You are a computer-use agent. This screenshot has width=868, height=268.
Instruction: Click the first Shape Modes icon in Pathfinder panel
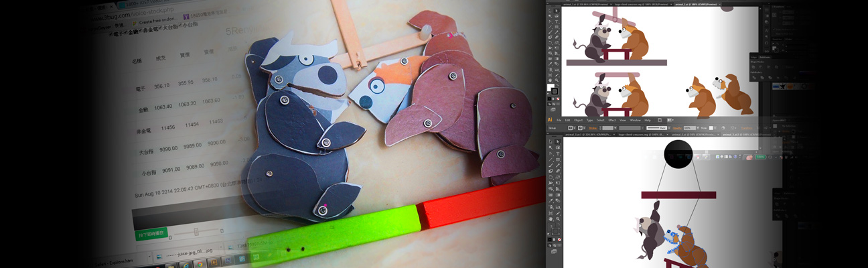tap(753, 67)
